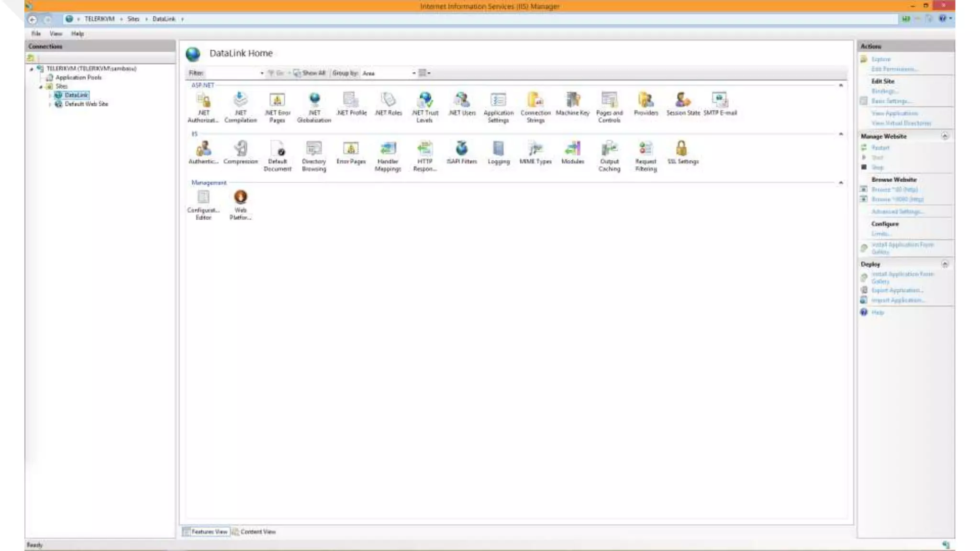
Task: Open Directory Browsing feature
Action: [x=314, y=156]
